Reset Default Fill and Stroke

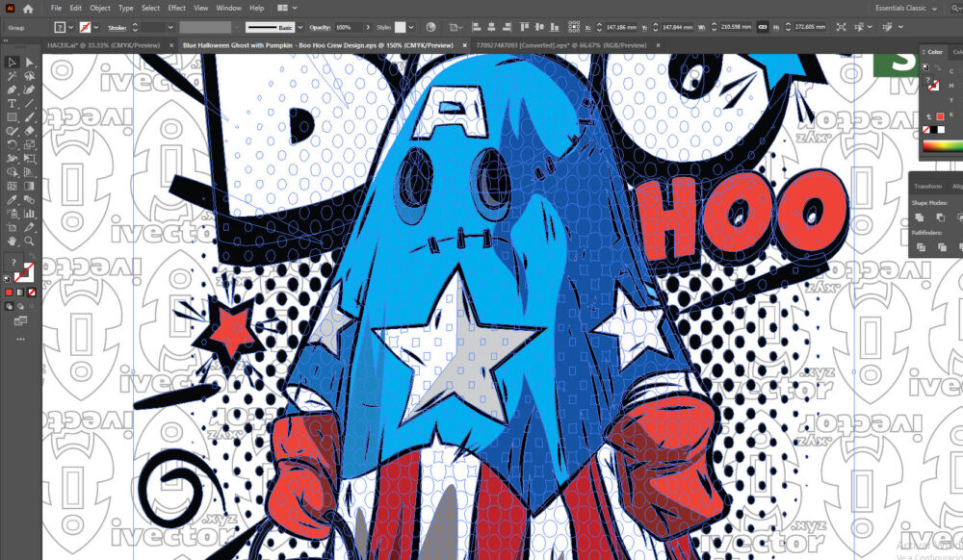pos(8,279)
